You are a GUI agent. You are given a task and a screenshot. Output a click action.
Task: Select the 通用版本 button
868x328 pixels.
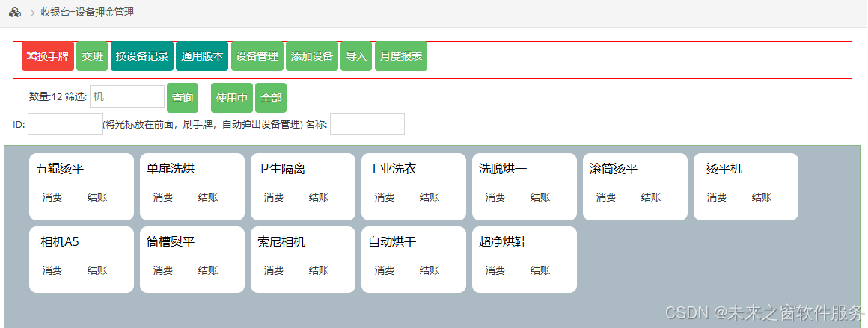point(202,56)
